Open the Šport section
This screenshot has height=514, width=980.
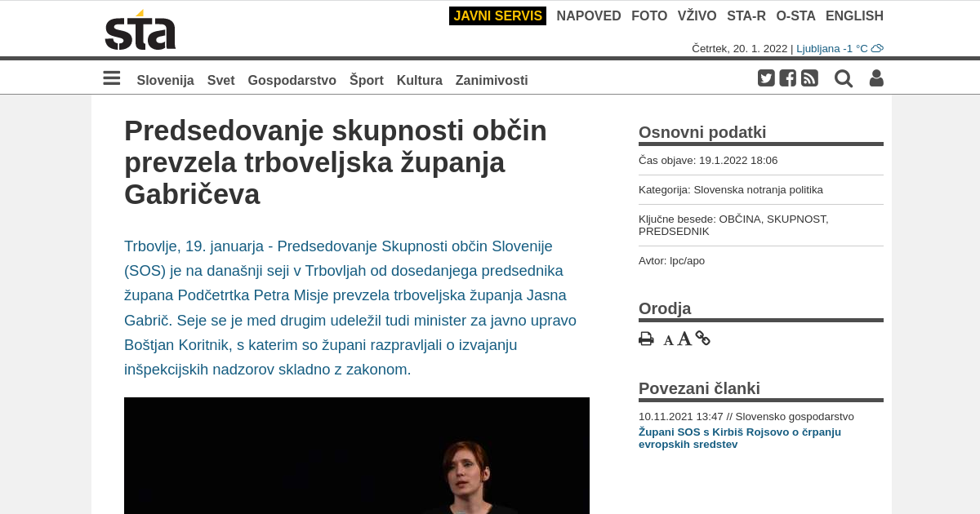(x=367, y=80)
